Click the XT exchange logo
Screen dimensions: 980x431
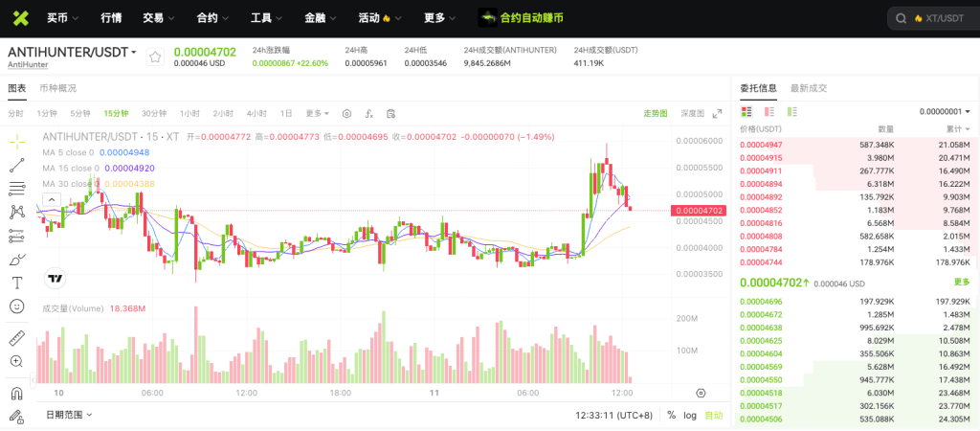coord(21,18)
